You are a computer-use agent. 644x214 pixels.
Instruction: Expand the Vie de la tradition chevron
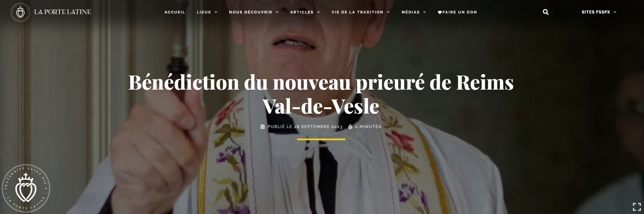(388, 12)
